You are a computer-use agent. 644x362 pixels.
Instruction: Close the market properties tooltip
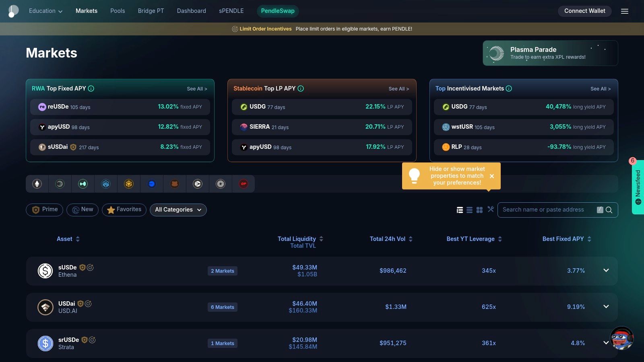click(492, 176)
